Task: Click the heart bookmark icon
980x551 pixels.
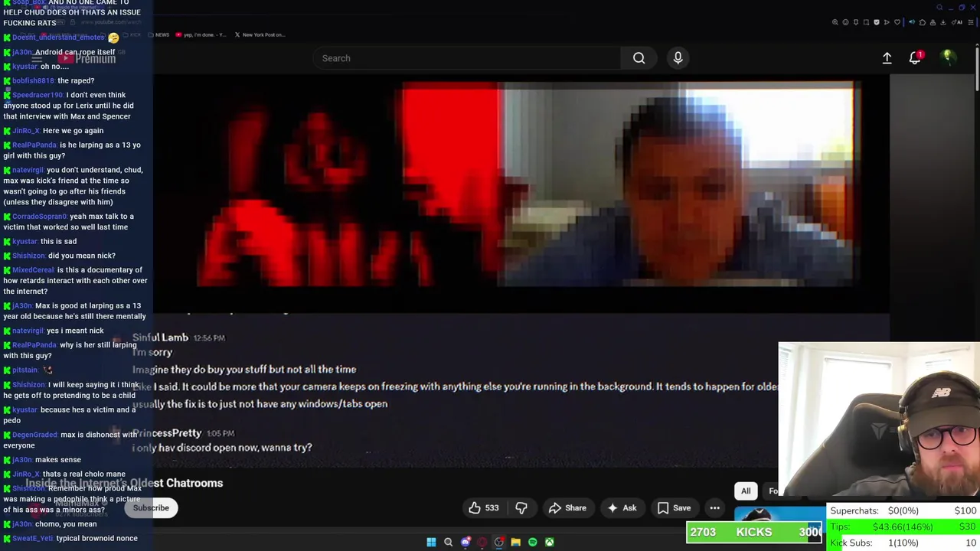Action: [x=897, y=22]
